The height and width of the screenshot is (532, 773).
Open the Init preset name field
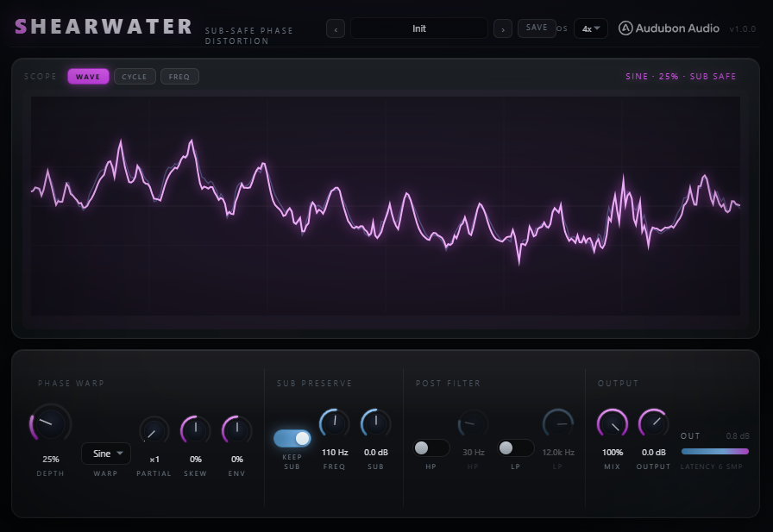pyautogui.click(x=419, y=28)
